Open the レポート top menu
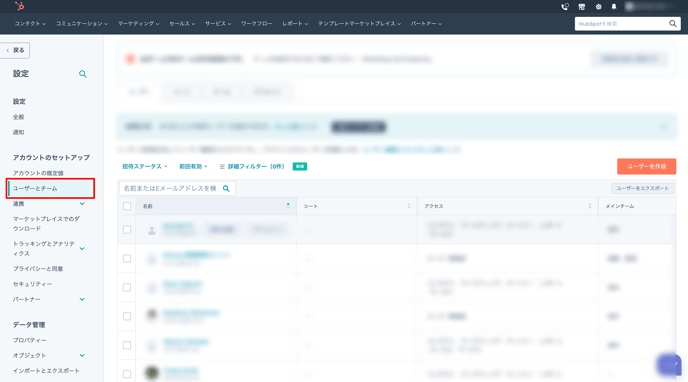 pyautogui.click(x=295, y=24)
